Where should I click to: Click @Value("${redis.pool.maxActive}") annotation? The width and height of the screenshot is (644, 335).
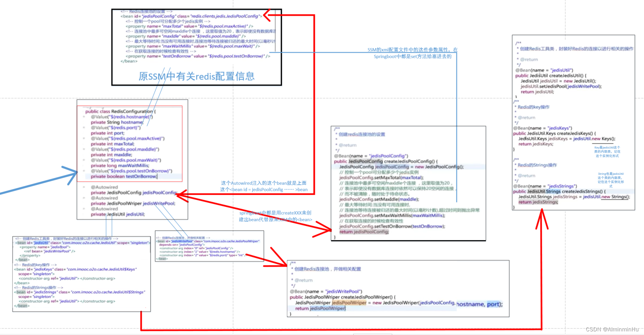click(x=128, y=139)
